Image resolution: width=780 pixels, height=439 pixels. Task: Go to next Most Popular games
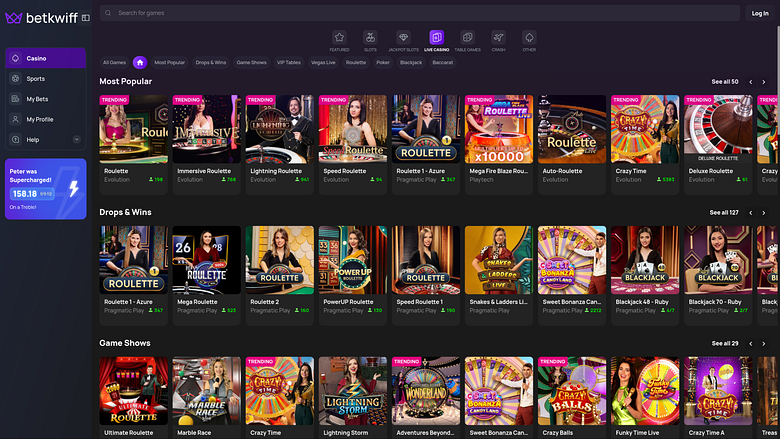click(x=764, y=82)
